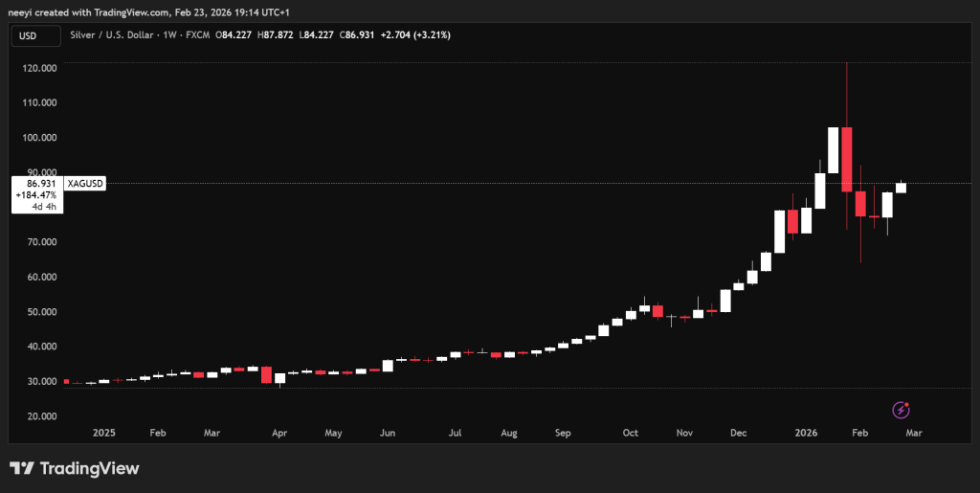Click the TradingView logo icon at bottom

pos(22,468)
